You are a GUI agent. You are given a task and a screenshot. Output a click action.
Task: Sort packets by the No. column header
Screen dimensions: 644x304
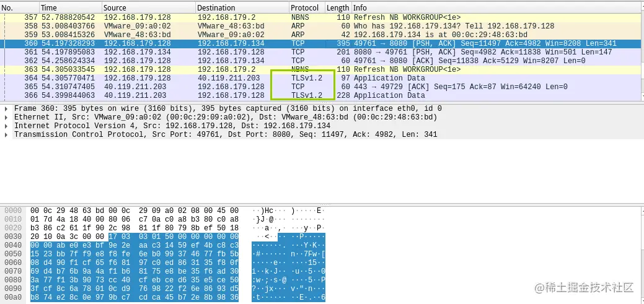[20, 8]
